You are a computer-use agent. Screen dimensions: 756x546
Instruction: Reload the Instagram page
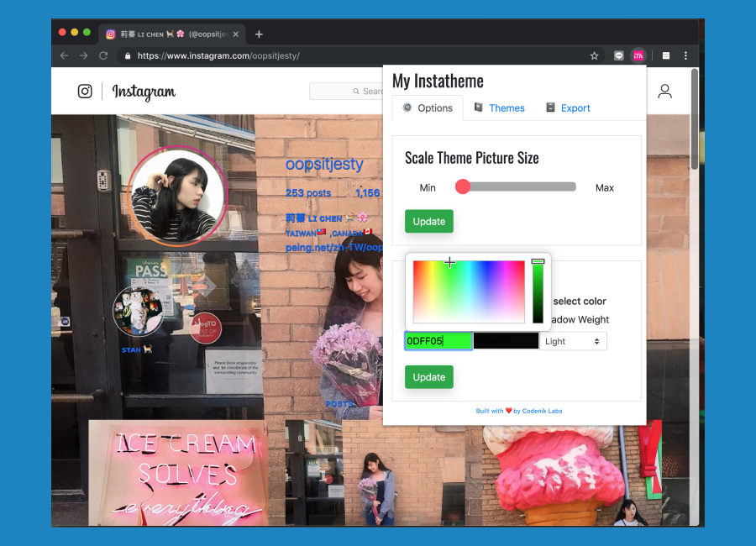103,56
